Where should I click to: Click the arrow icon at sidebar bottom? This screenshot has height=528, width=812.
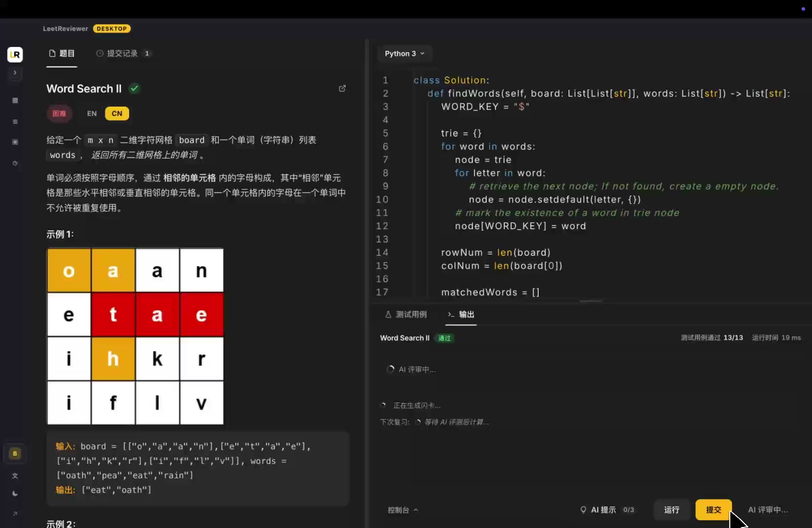15,514
